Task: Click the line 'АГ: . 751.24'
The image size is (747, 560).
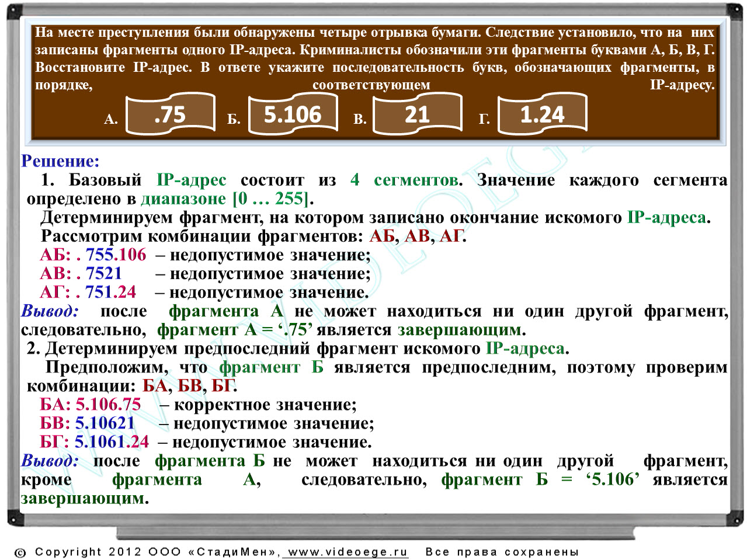Action: [88, 292]
